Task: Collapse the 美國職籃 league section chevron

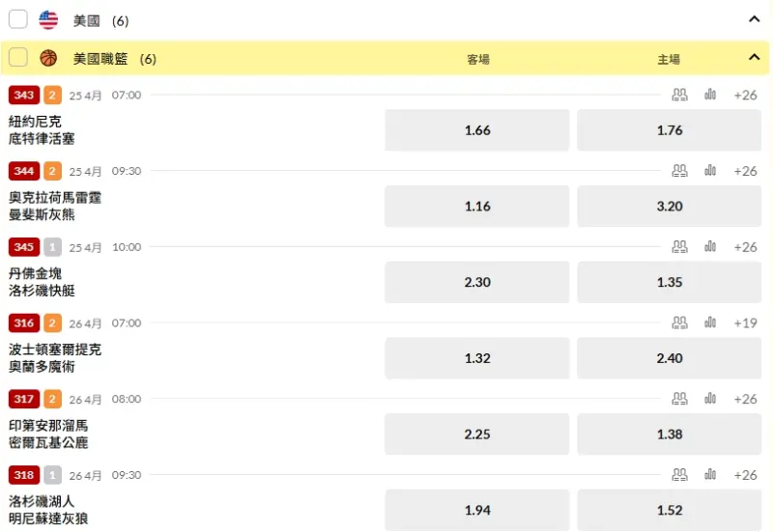Action: click(754, 57)
